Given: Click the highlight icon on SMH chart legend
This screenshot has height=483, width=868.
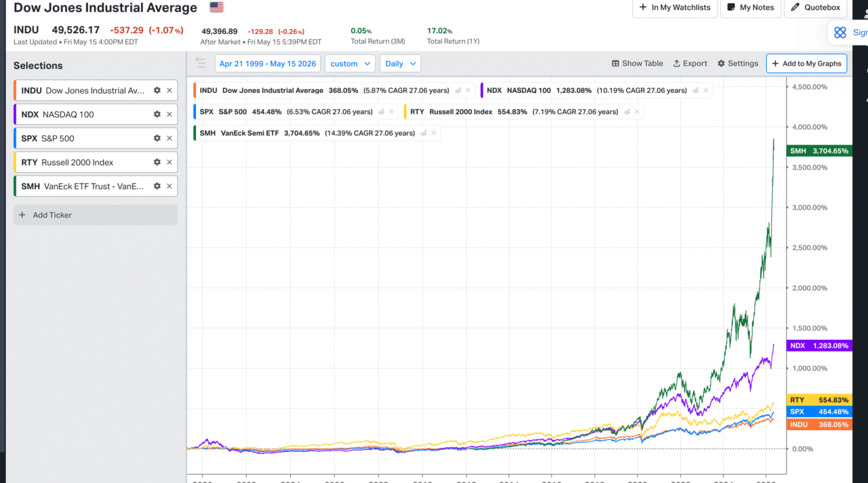Looking at the screenshot, I should [424, 133].
